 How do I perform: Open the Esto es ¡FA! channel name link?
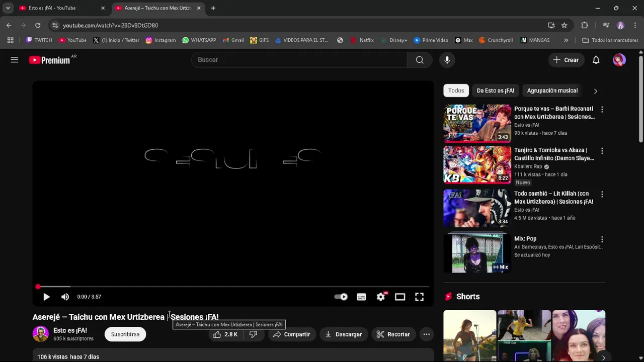(x=70, y=330)
